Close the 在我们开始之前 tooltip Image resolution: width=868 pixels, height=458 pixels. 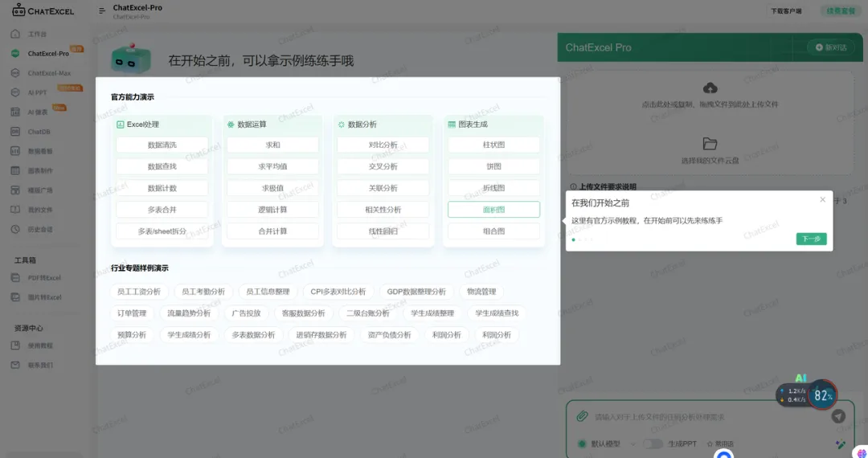823,200
